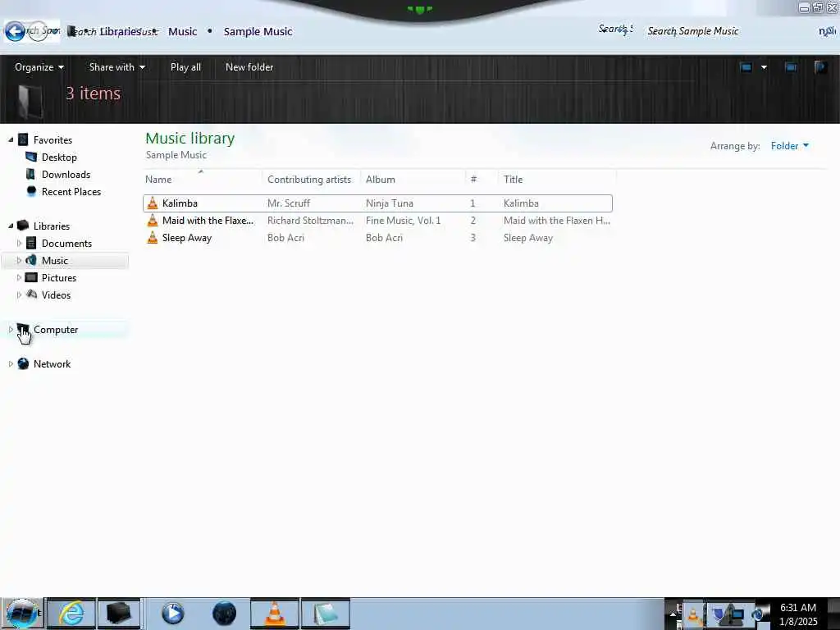Click the Sleep Away title cell
Screen dimensions: 840x630
(528, 237)
